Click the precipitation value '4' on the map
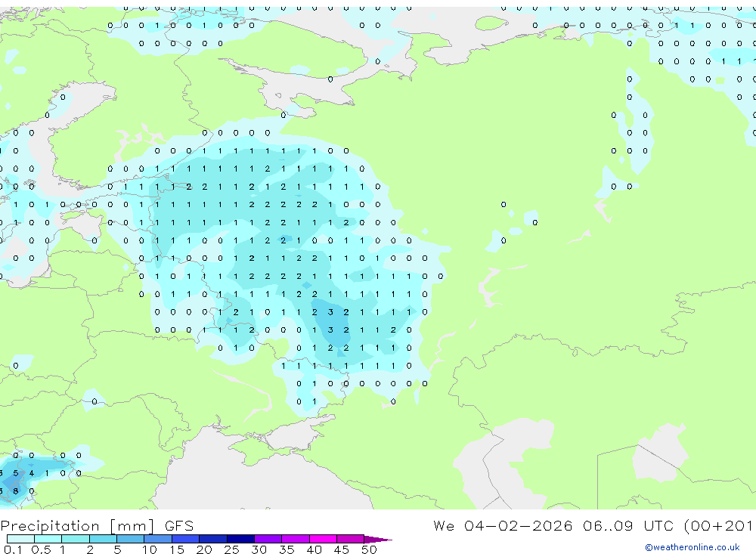 [x=32, y=473]
